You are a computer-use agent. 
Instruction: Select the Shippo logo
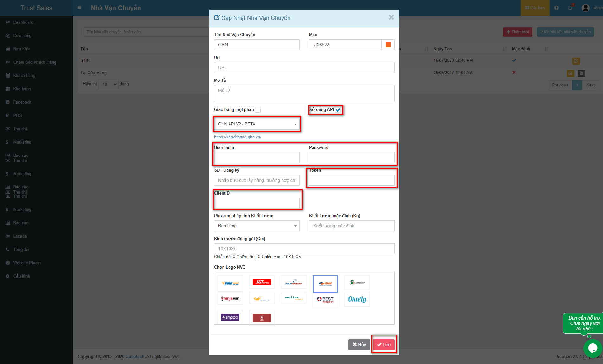[x=230, y=317]
